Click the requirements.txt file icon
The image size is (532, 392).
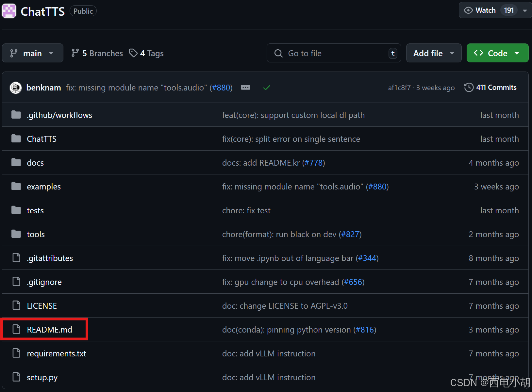click(x=16, y=353)
